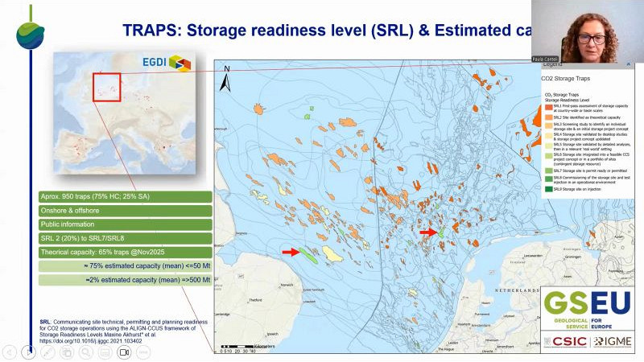Toggle subtitles in slideshow toolbar

click(106, 352)
